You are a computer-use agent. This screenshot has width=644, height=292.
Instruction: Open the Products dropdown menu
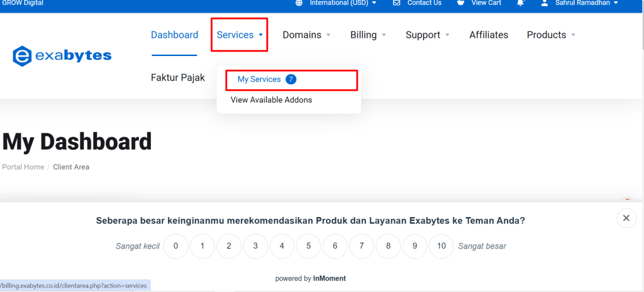551,35
